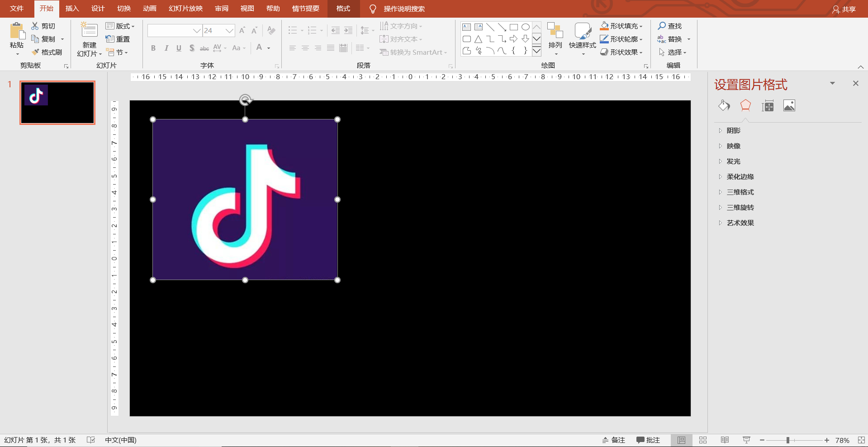Toggle the Comments (批注) pane

[648, 440]
